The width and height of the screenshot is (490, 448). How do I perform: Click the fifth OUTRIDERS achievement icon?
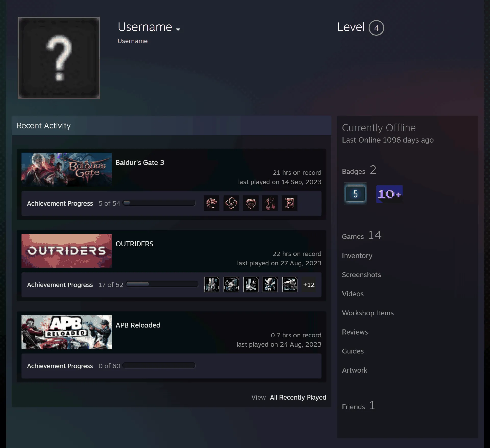[x=290, y=284]
